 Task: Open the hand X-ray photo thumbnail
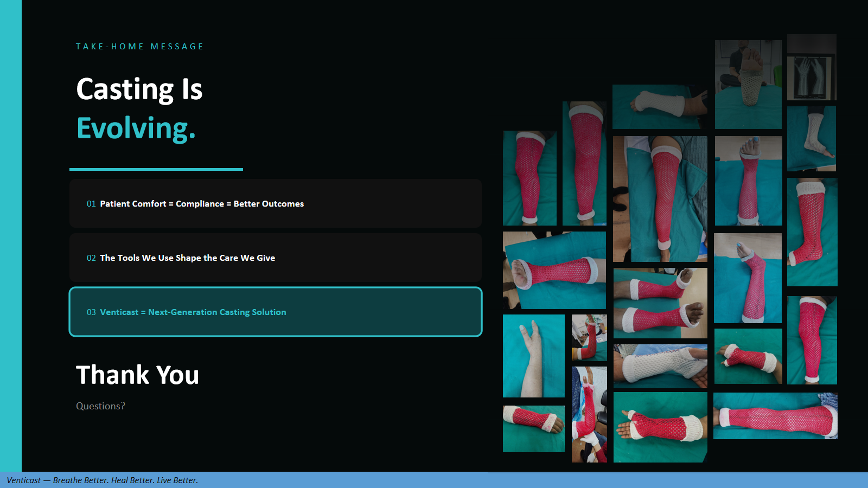(812, 67)
